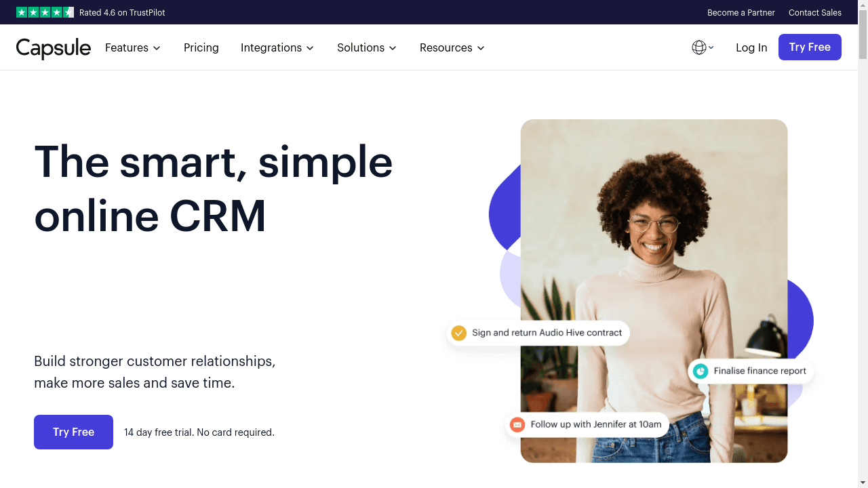Open the Pricing page
868x488 pixels.
(x=201, y=47)
